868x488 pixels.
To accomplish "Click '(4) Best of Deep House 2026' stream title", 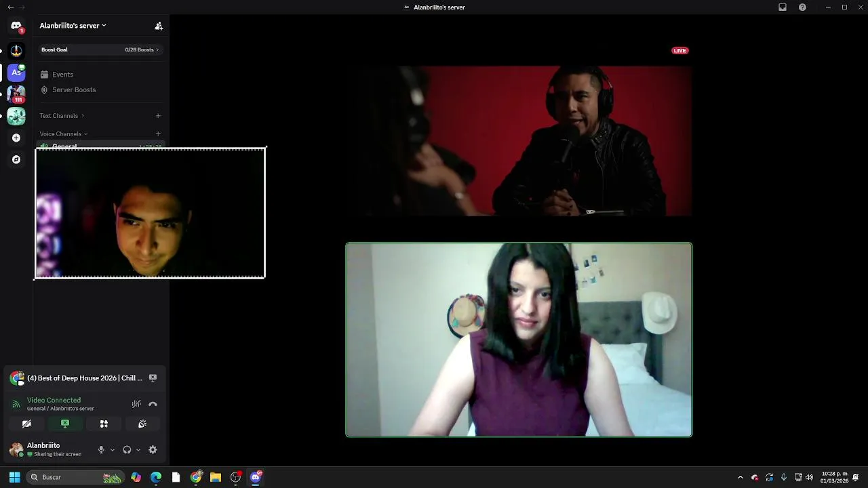I will pos(85,378).
